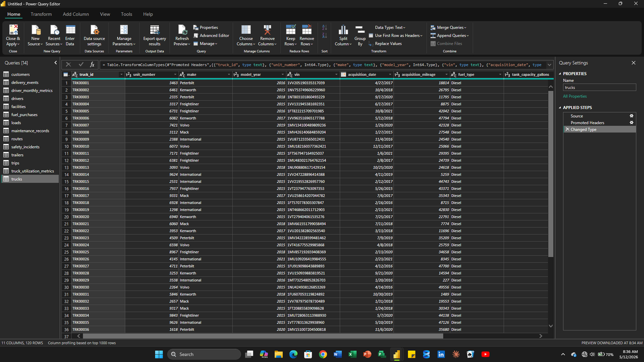Sort ascending with the A-Z icon
This screenshot has width=644, height=362.
pos(324,27)
